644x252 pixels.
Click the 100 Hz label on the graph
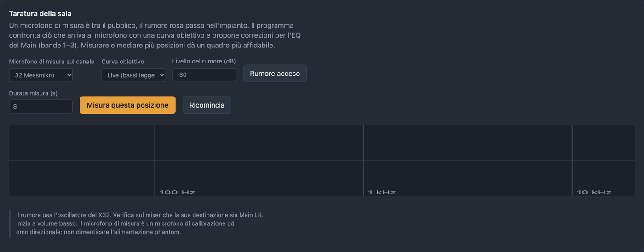pos(177,192)
